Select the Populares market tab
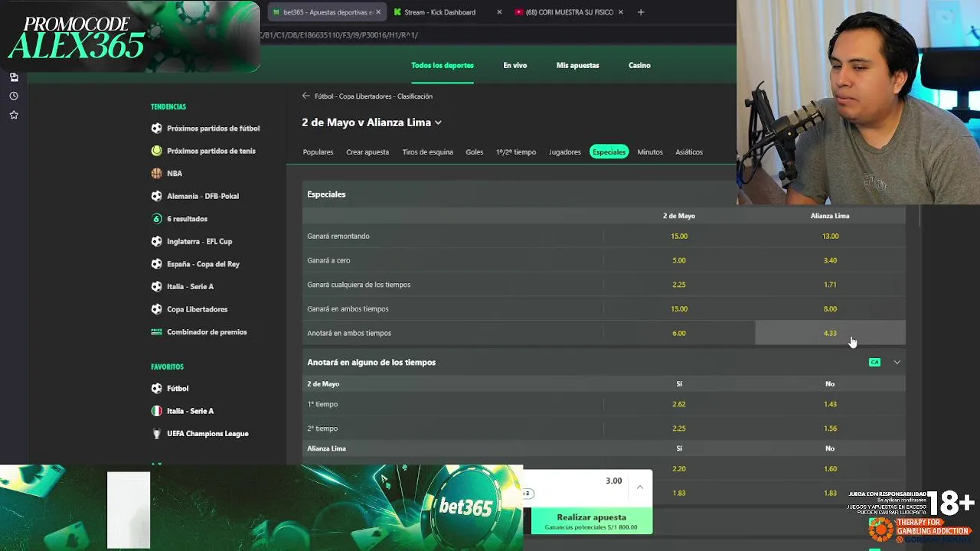The image size is (980, 551). [x=318, y=152]
